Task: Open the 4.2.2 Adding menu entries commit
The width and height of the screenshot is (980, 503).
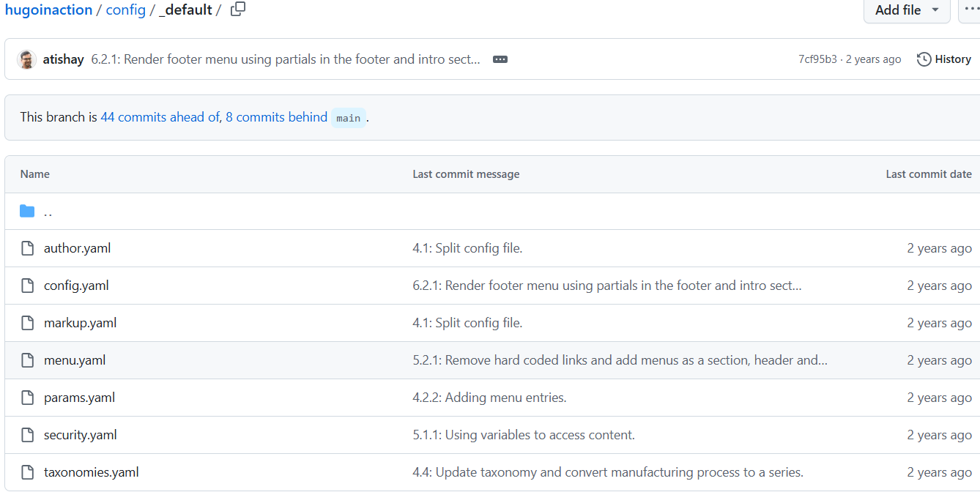Action: 489,398
